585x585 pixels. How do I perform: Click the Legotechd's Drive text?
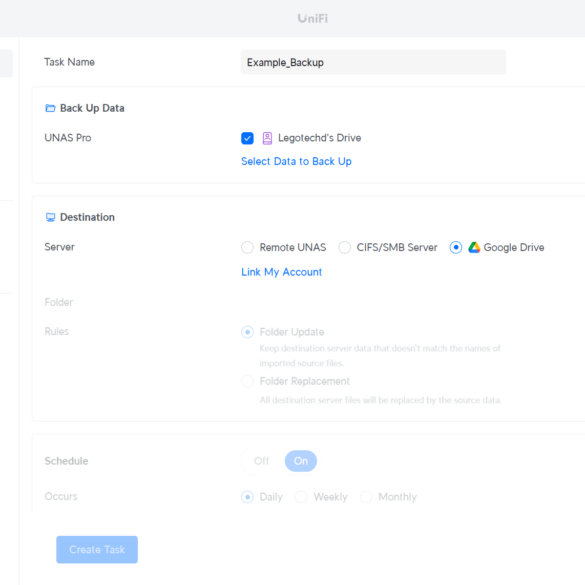(x=320, y=138)
